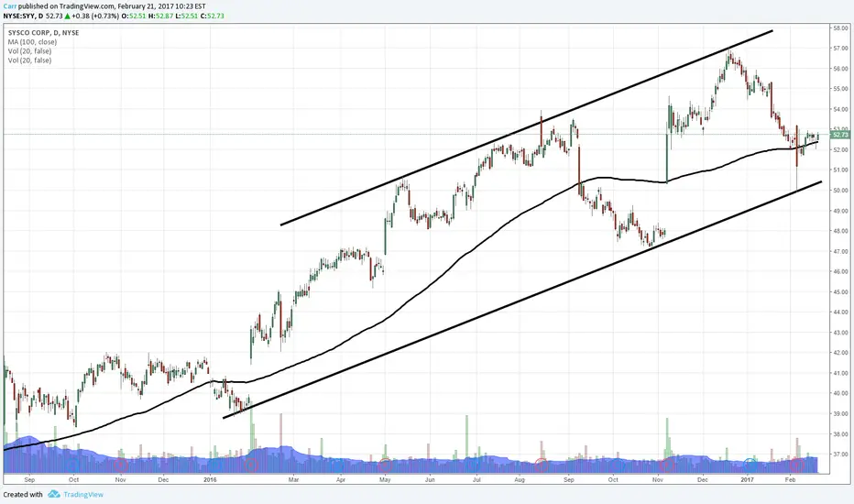The height and width of the screenshot is (504, 854).
Task: Click red event marker at Nov 2016
Action: coord(667,465)
